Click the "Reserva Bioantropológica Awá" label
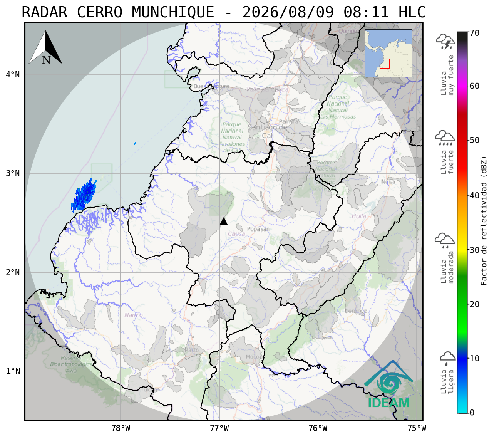Viewport: 504px width, 438px height. coord(71,364)
